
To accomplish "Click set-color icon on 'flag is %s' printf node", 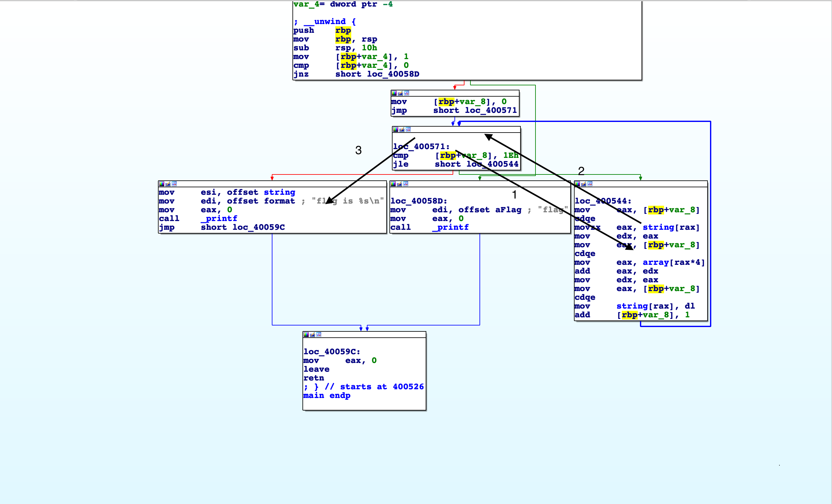I will (162, 184).
